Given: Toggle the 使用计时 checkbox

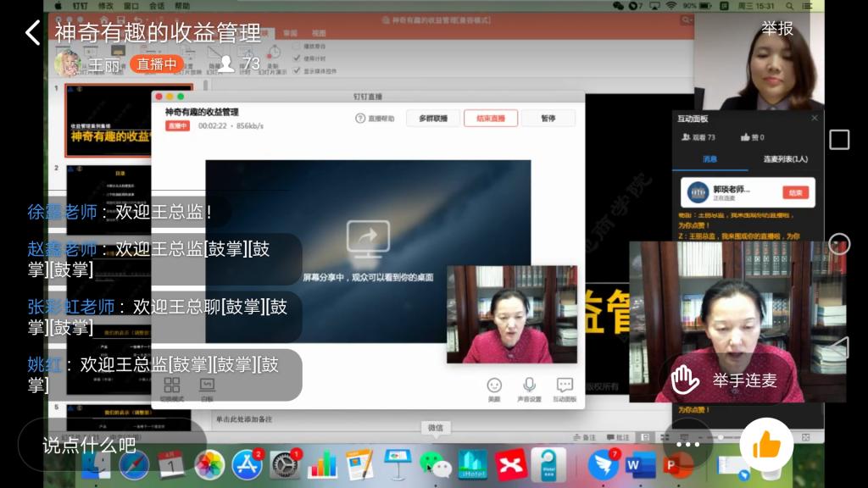Looking at the screenshot, I should point(297,58).
